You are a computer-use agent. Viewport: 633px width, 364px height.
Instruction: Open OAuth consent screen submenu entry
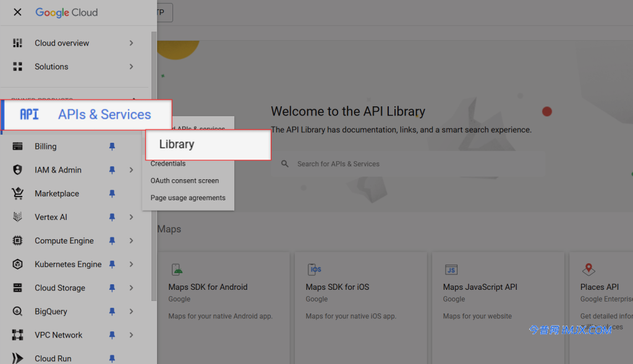tap(184, 181)
